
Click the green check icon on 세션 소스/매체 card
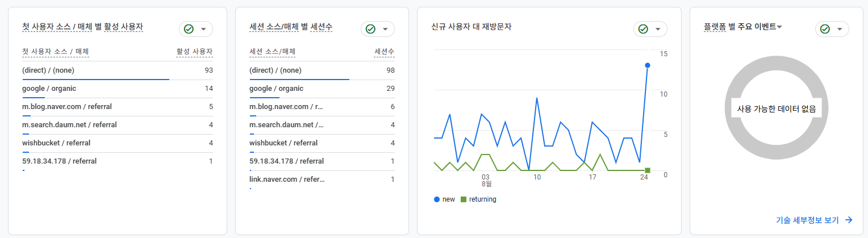click(x=371, y=29)
